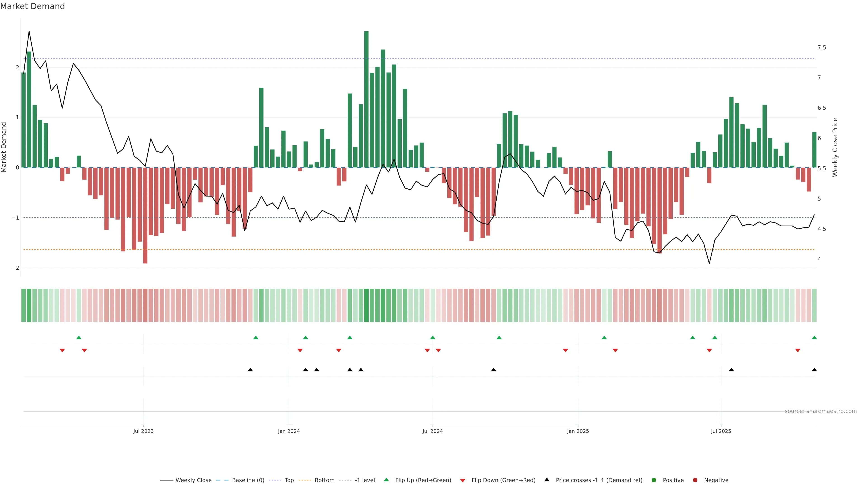The height and width of the screenshot is (488, 868).
Task: Toggle the Weekly Close legend entry
Action: 193,480
